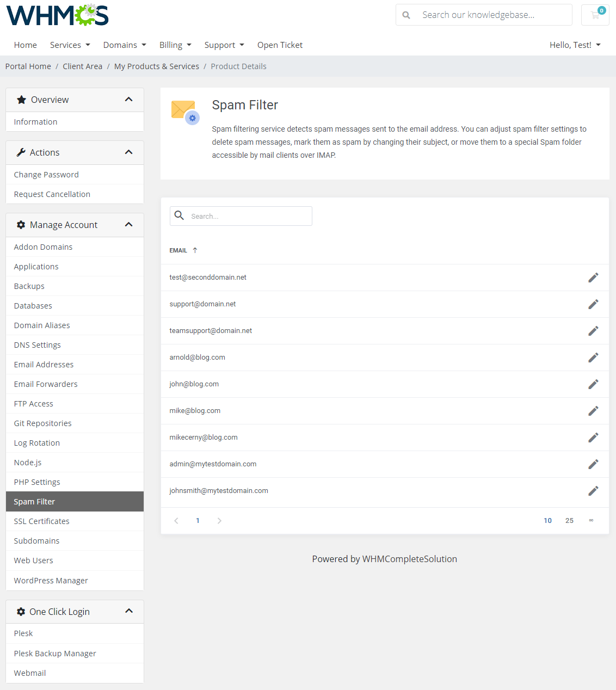
Task: Open Plesk one click login
Action: 75,633
